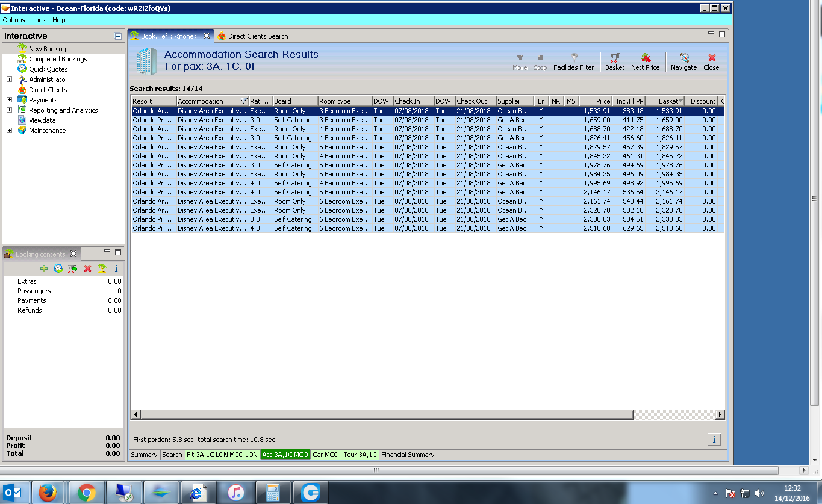Click the horizontal scrollbar left arrow

135,415
